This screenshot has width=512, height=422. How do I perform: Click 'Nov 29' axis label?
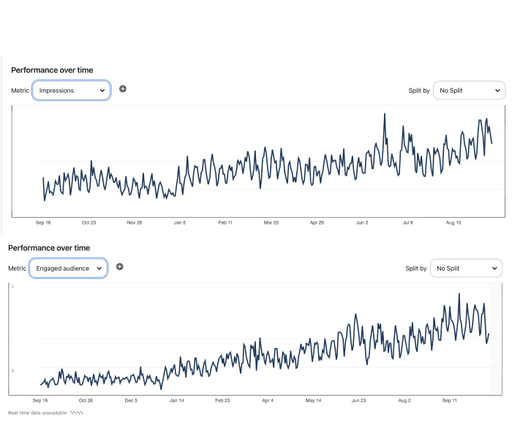point(134,222)
